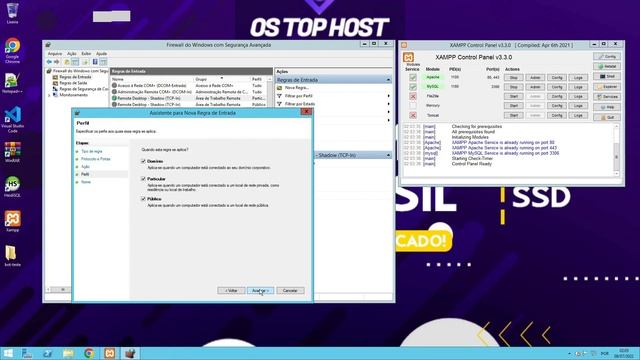Collapse the Shadow (TCP-In) actions section
Screen dimensions: 640x360
tap(388, 156)
